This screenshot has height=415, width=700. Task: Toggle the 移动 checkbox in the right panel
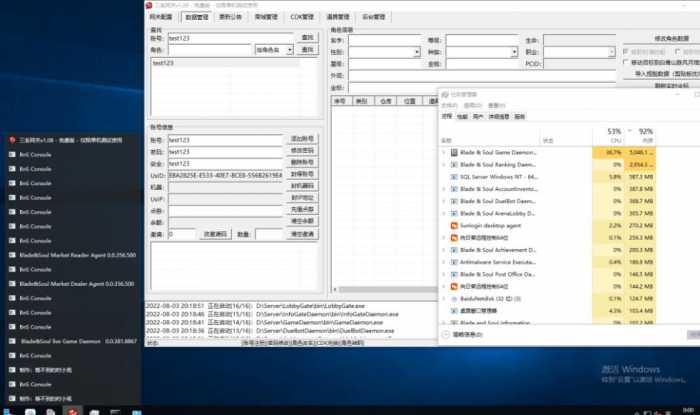click(x=626, y=62)
